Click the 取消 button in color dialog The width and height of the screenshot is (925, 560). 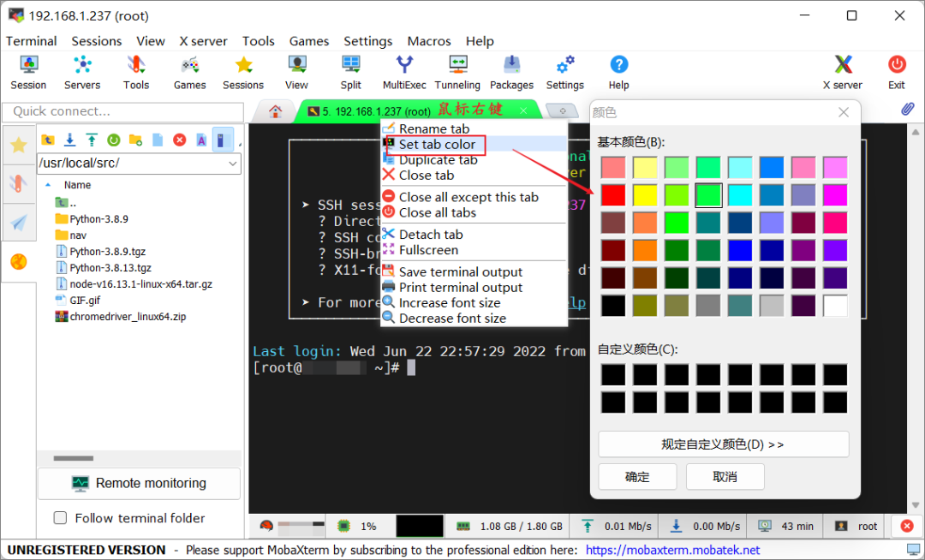tap(725, 476)
